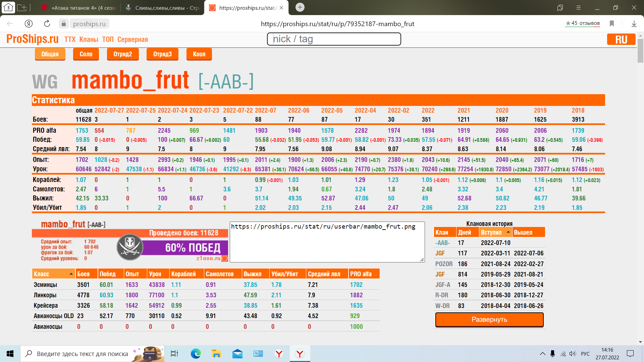This screenshot has width=644, height=362.
Task: Click the nick / tag search field
Action: 334,39
